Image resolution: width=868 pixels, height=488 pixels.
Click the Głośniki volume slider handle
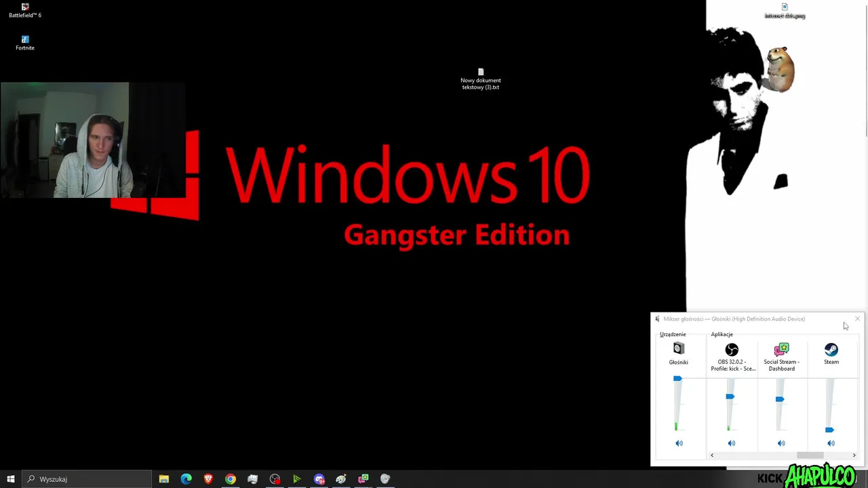[x=677, y=378]
